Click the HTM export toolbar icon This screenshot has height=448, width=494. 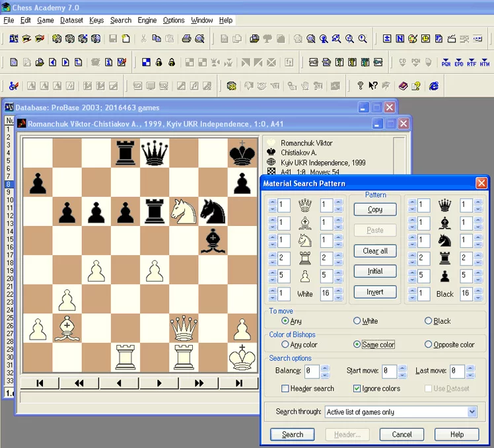[485, 63]
